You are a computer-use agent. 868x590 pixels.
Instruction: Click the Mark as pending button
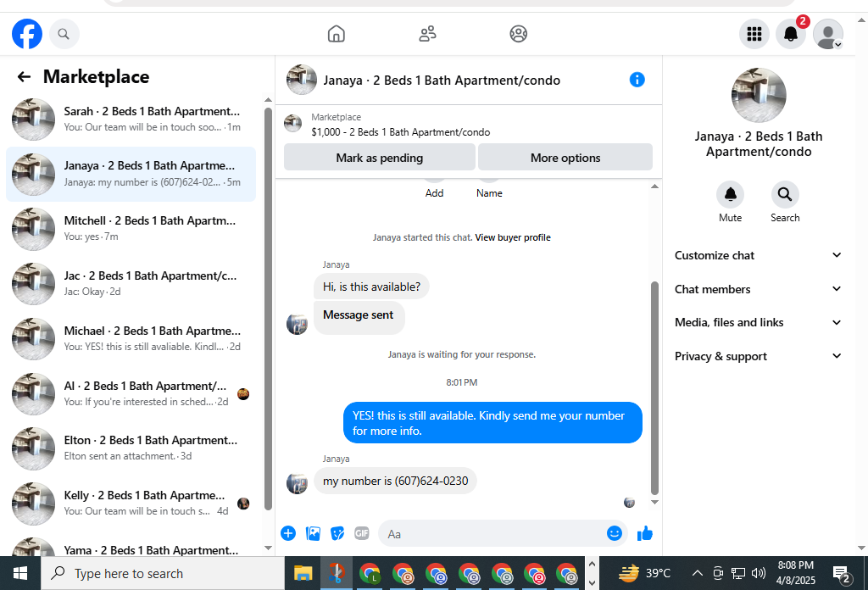pos(379,158)
